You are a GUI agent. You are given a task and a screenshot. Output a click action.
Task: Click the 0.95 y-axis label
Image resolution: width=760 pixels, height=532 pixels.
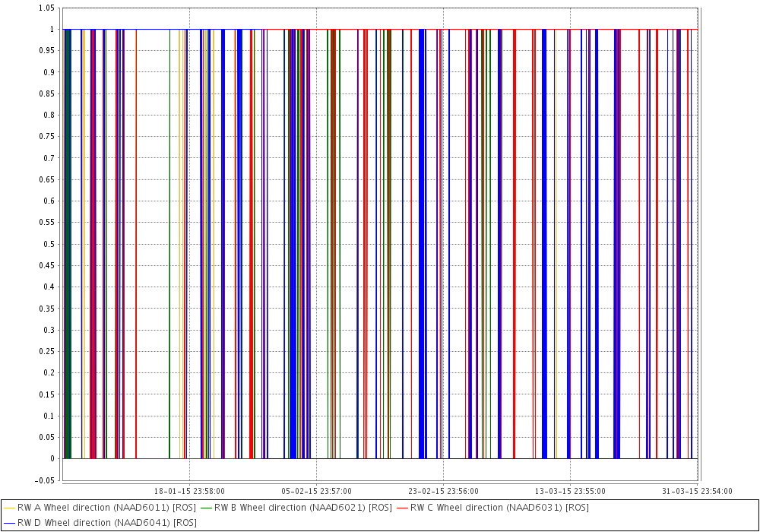point(46,51)
